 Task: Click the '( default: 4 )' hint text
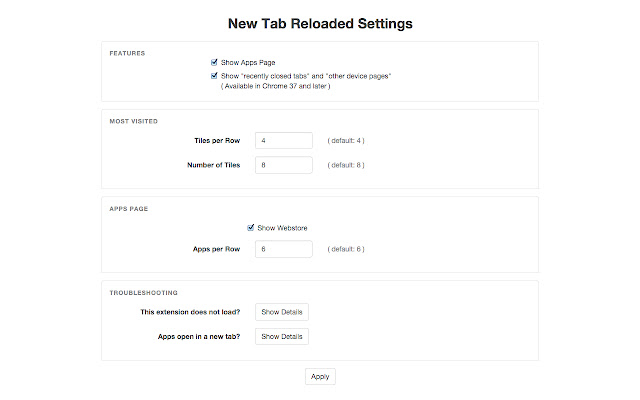346,140
